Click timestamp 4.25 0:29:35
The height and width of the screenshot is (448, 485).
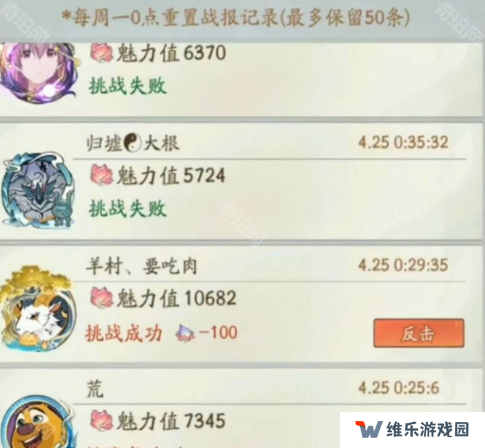(x=403, y=265)
